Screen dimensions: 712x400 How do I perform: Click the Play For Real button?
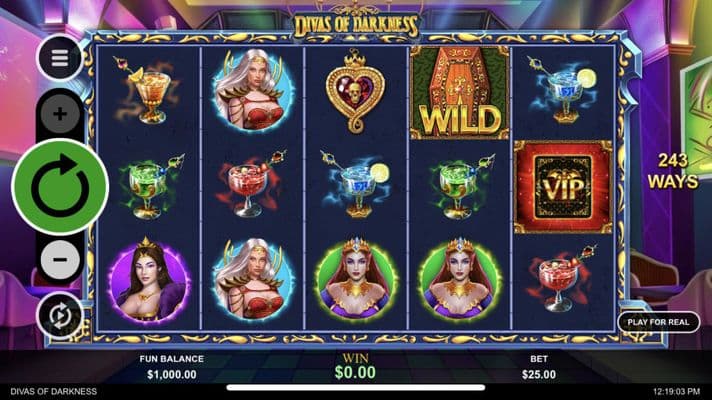click(x=658, y=322)
